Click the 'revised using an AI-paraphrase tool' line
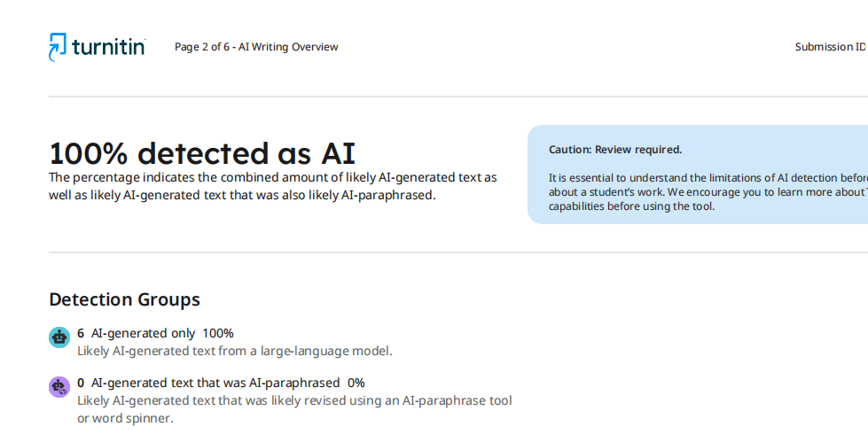 [294, 400]
